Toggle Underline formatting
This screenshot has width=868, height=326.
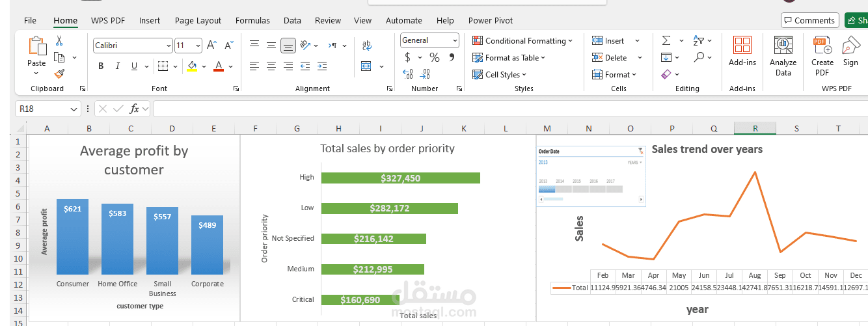pos(134,66)
